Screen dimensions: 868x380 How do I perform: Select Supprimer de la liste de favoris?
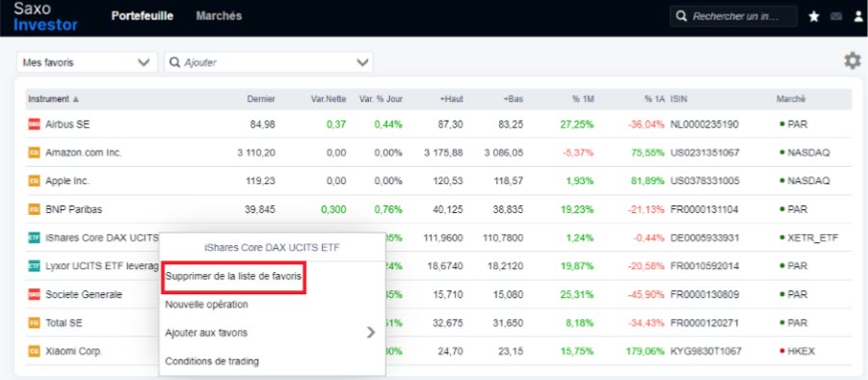[233, 276]
